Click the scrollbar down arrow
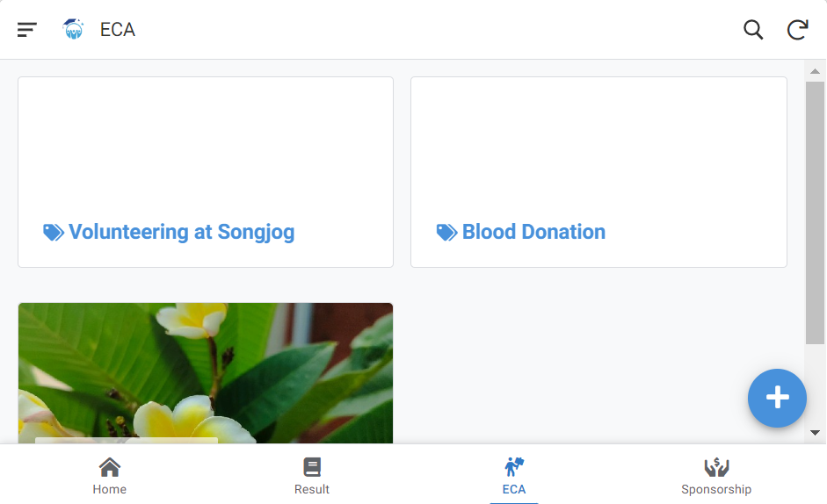827x504 pixels. [815, 432]
